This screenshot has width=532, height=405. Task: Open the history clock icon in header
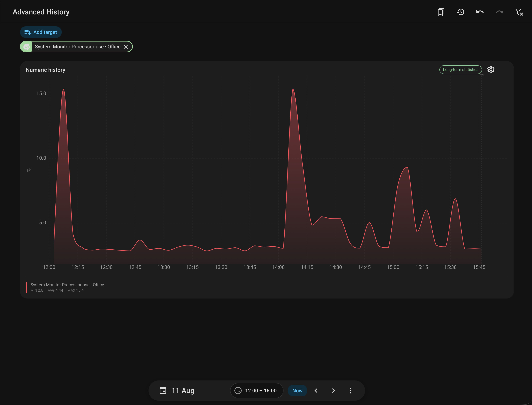click(x=460, y=12)
